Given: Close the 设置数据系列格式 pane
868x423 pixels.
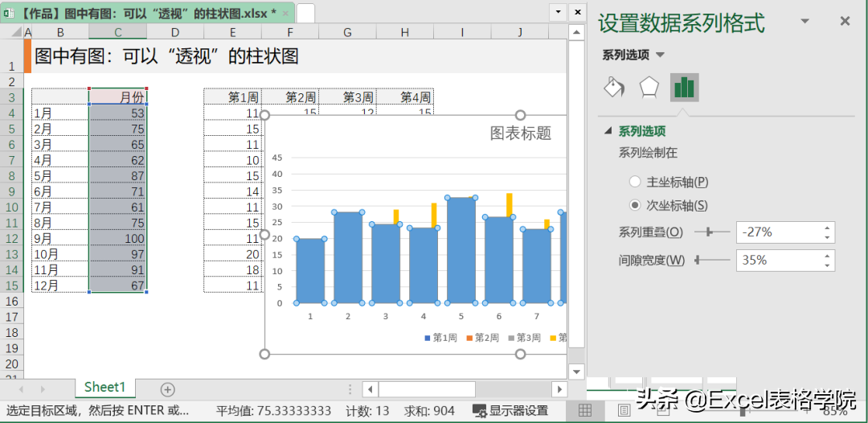Looking at the screenshot, I should tap(845, 22).
